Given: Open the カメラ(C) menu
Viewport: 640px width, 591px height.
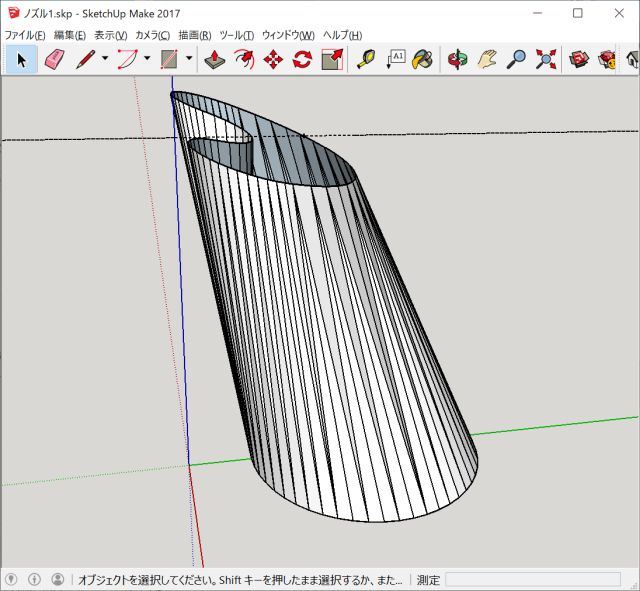Looking at the screenshot, I should tap(152, 35).
